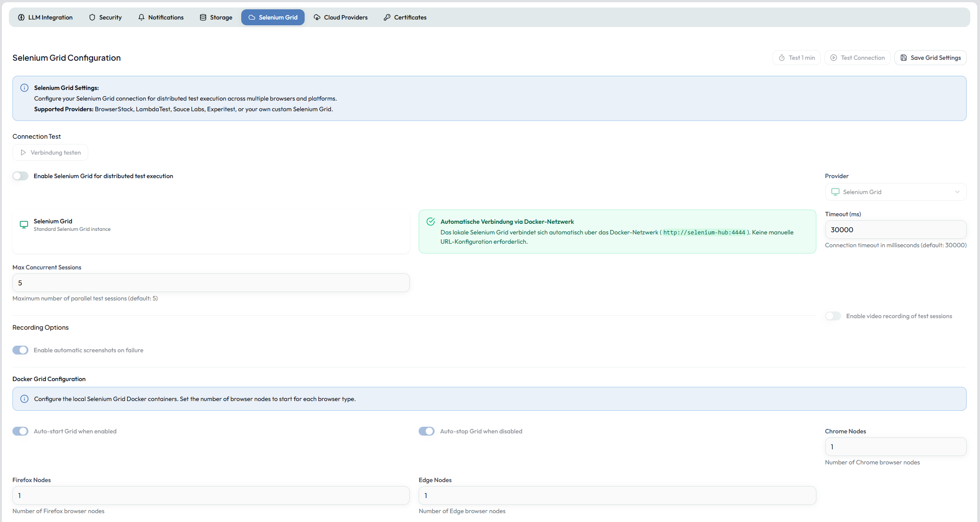
Task: Go to the Notifications tab
Action: (161, 17)
